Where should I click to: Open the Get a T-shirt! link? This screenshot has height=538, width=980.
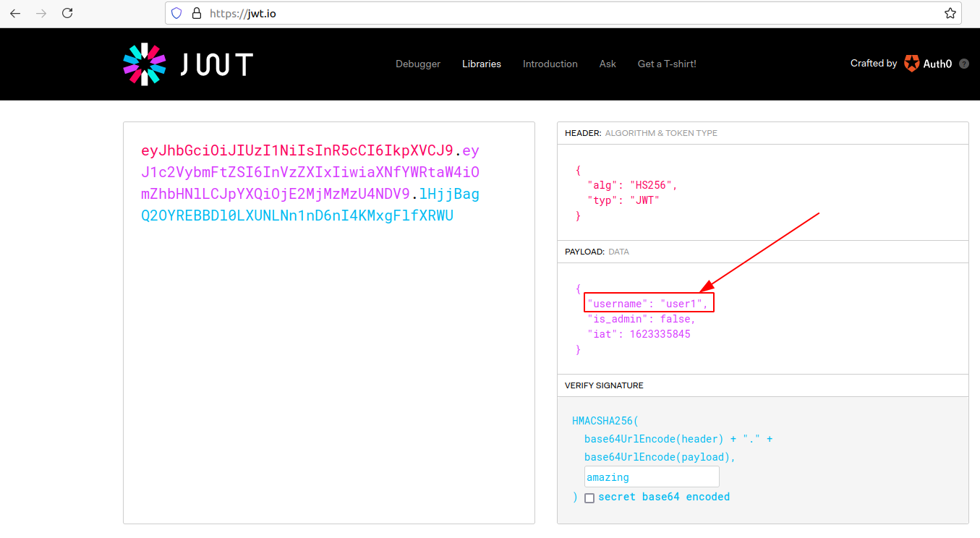(x=667, y=64)
